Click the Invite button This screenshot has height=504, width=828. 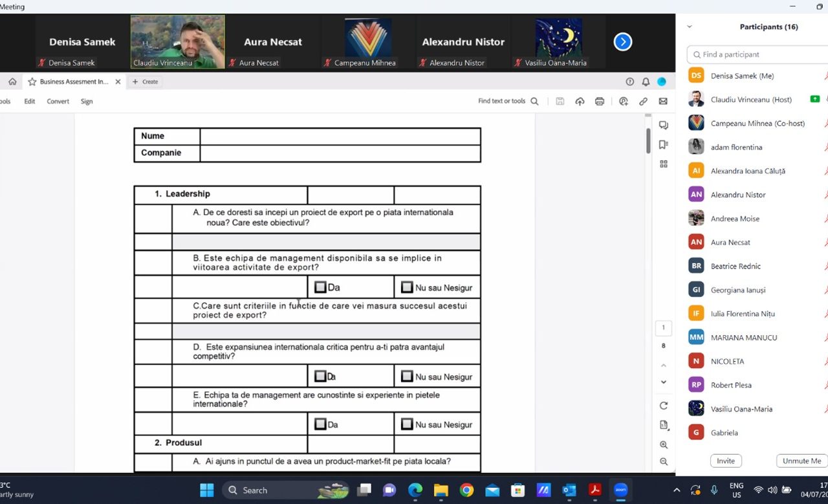tap(726, 461)
